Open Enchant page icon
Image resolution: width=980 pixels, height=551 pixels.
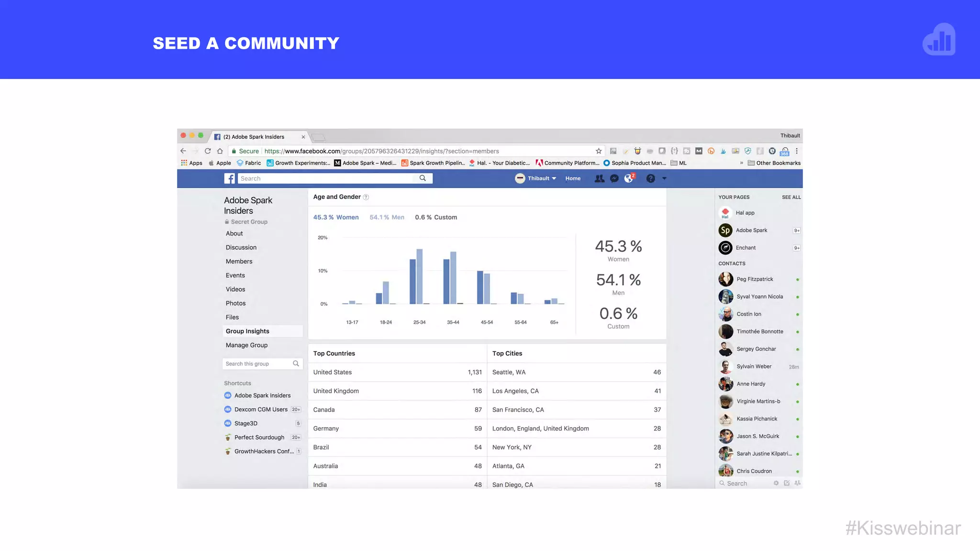(725, 248)
